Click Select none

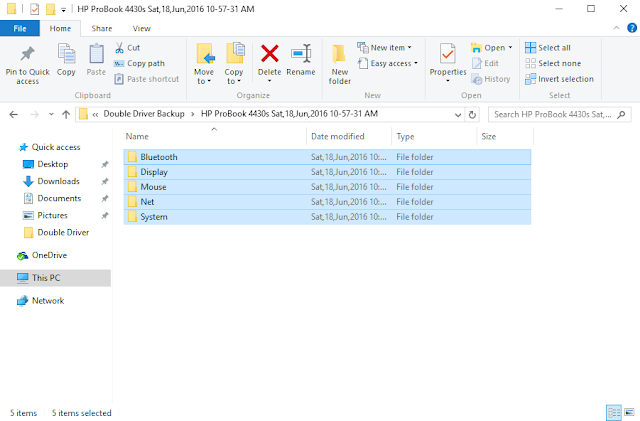pyautogui.click(x=553, y=63)
